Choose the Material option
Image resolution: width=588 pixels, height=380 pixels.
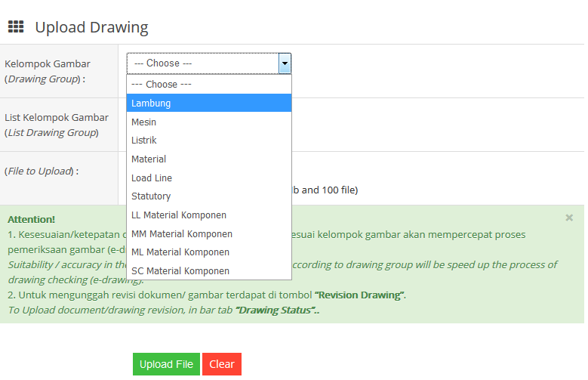point(149,159)
